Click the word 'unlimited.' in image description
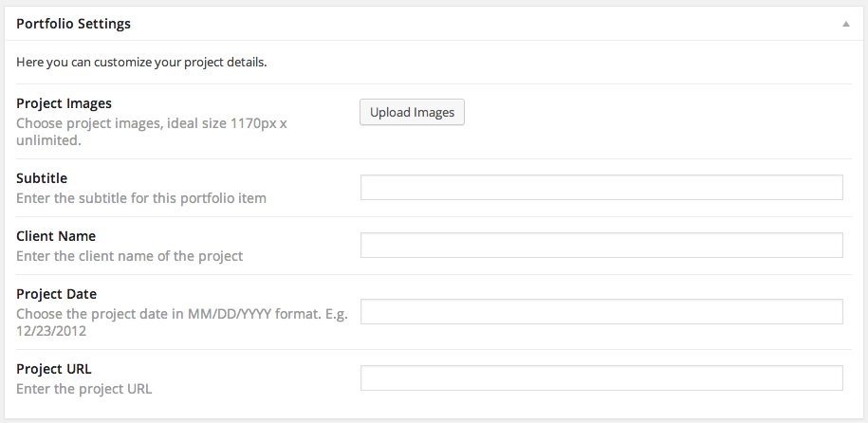This screenshot has width=868, height=423. click(x=48, y=140)
